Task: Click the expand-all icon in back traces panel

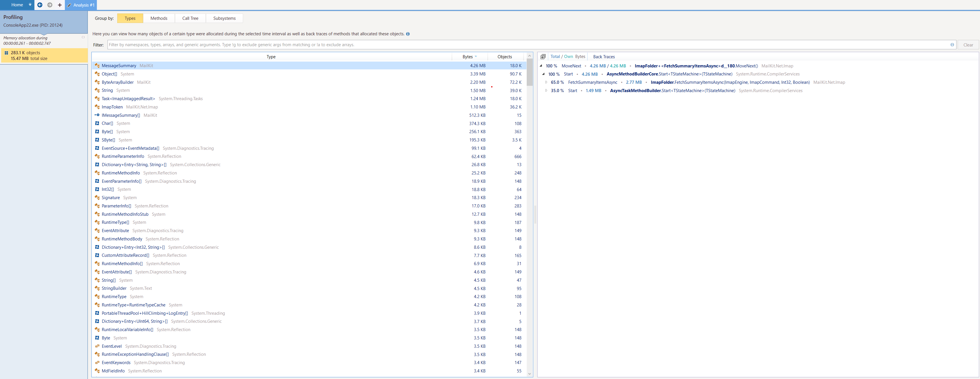Action: pos(543,57)
